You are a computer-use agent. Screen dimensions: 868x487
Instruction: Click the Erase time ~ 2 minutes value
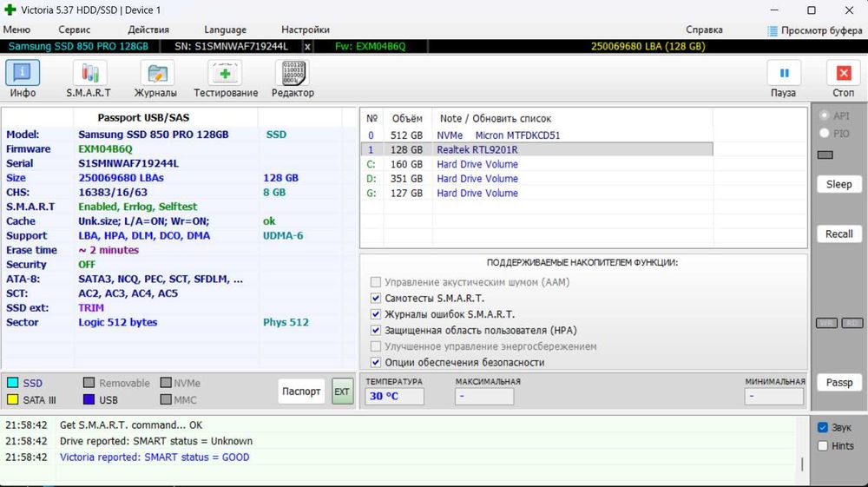(108, 250)
